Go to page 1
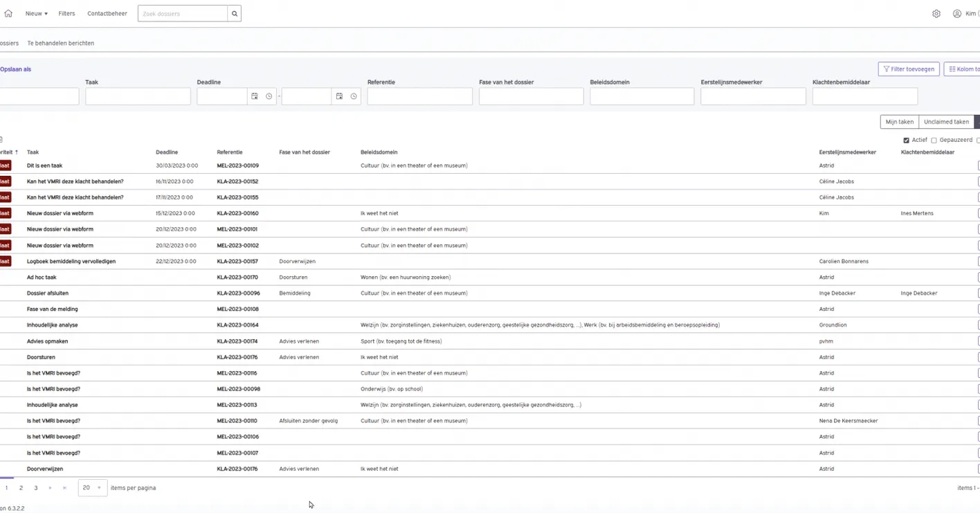The height and width of the screenshot is (513, 980). point(7,488)
